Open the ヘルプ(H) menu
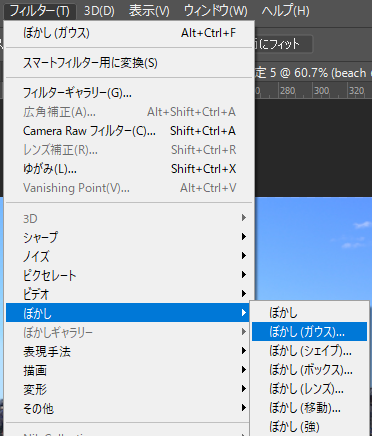 pos(285,11)
